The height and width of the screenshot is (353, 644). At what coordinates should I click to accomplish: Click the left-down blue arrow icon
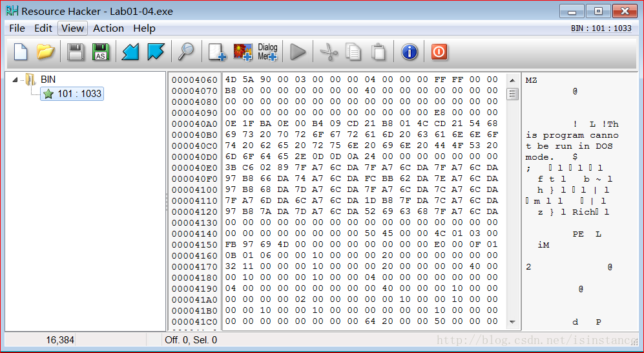130,52
